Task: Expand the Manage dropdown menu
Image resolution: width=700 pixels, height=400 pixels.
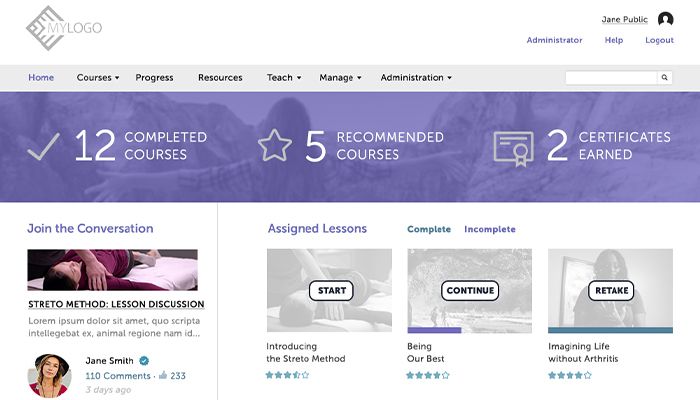Action: (x=340, y=77)
